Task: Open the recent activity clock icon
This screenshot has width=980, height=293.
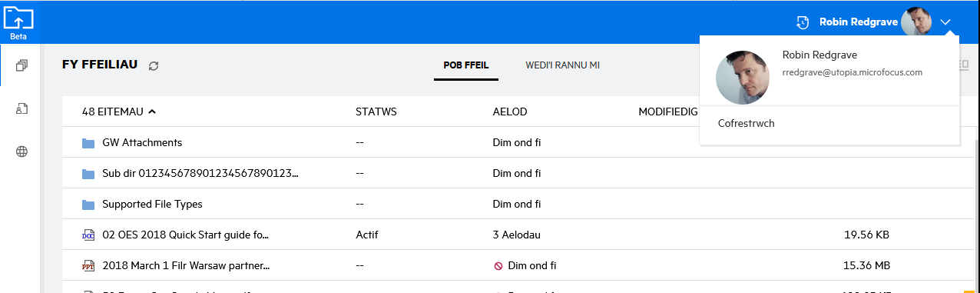Action: 803,22
